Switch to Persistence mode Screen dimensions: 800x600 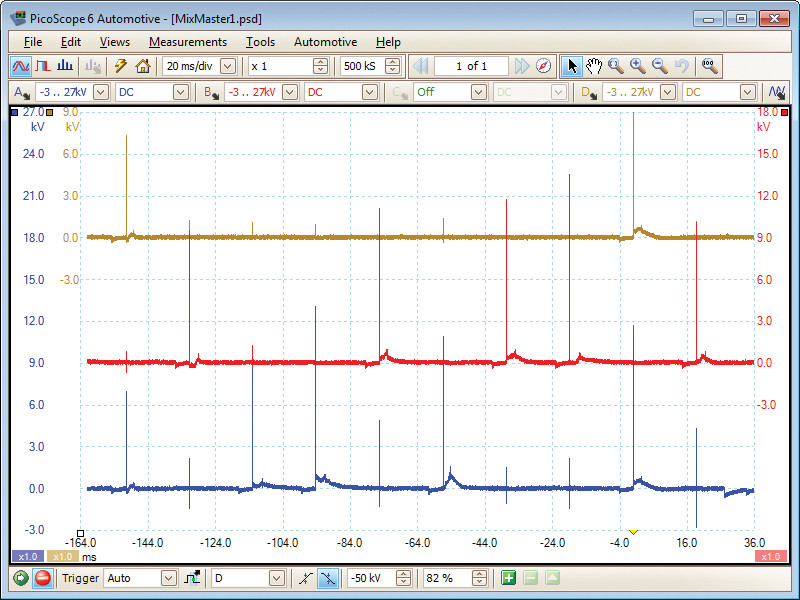(43, 66)
